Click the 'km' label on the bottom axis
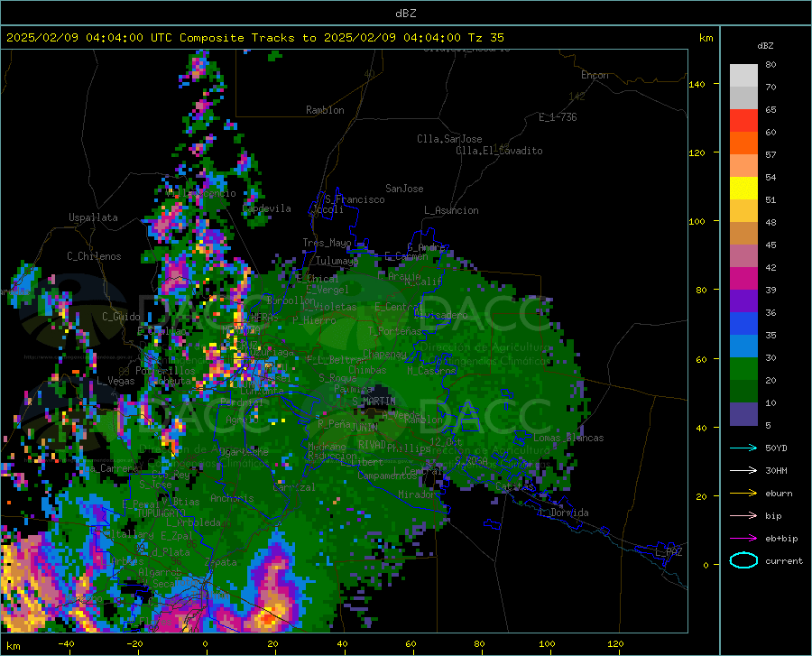Viewport: 812px width, 656px height. [13, 646]
